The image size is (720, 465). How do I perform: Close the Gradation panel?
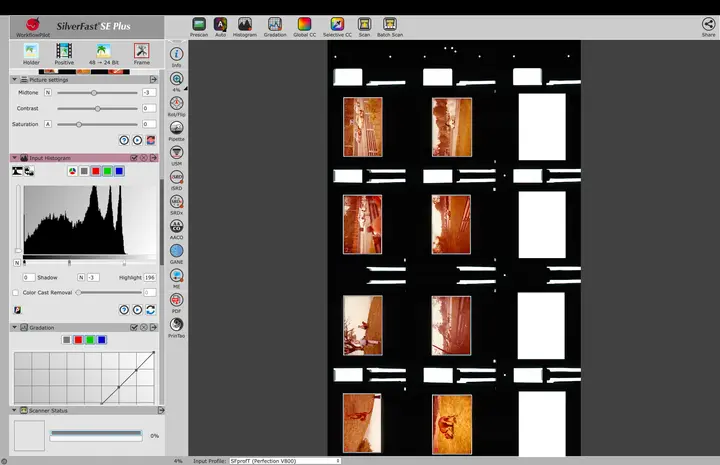[x=144, y=327]
